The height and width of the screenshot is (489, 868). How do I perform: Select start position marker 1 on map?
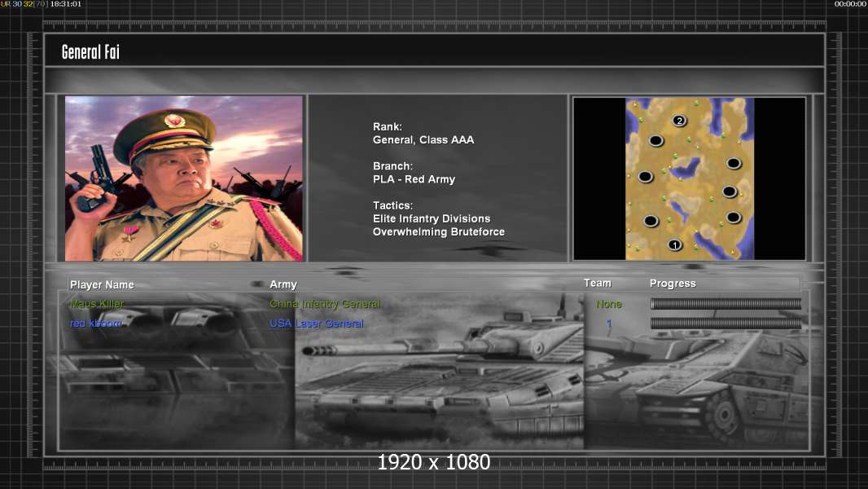pyautogui.click(x=674, y=244)
